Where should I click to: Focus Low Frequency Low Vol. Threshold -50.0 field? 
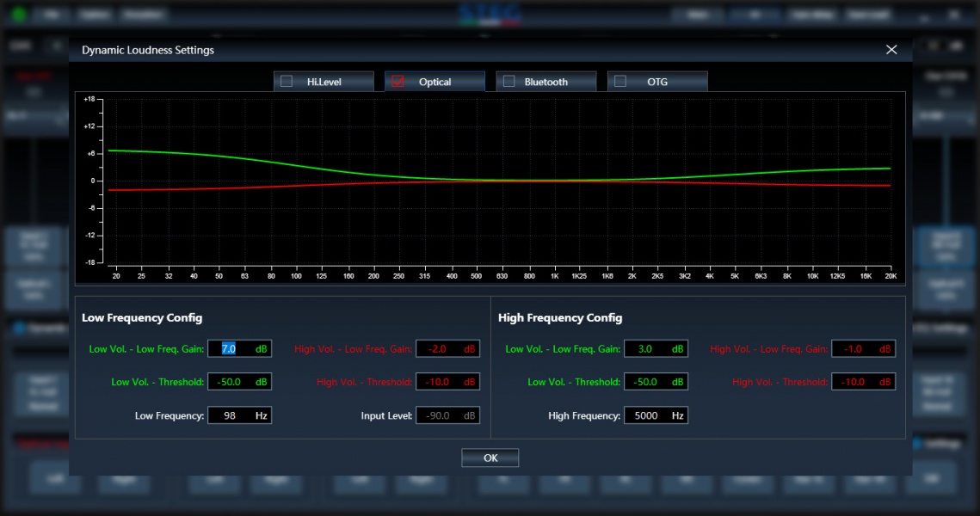(239, 382)
